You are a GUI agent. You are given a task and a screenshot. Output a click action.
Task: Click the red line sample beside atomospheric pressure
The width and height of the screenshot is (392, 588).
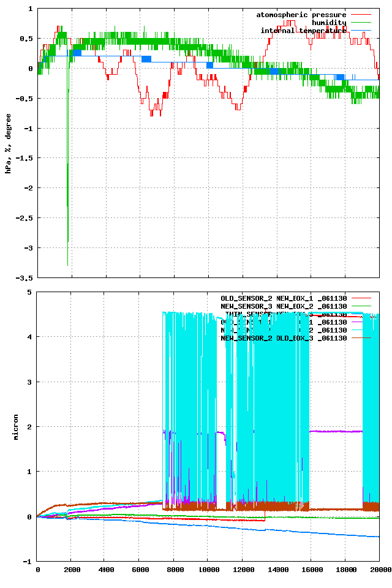click(x=361, y=15)
